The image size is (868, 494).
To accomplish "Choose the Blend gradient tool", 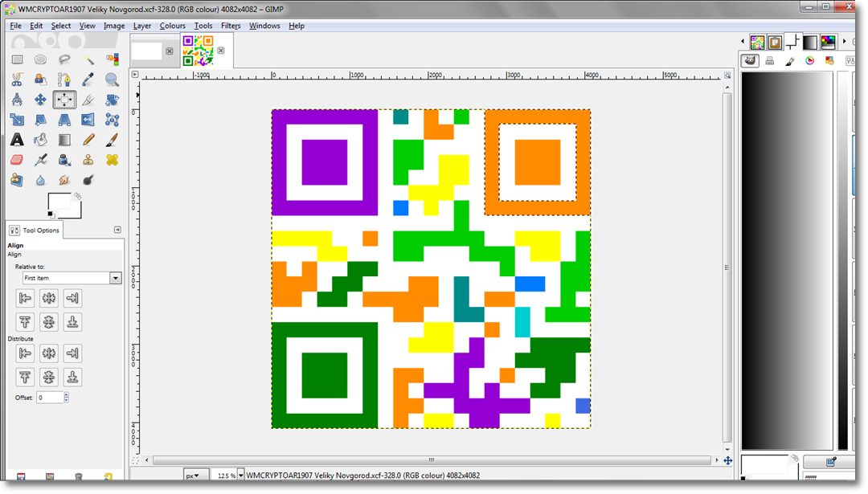I will 64,140.
